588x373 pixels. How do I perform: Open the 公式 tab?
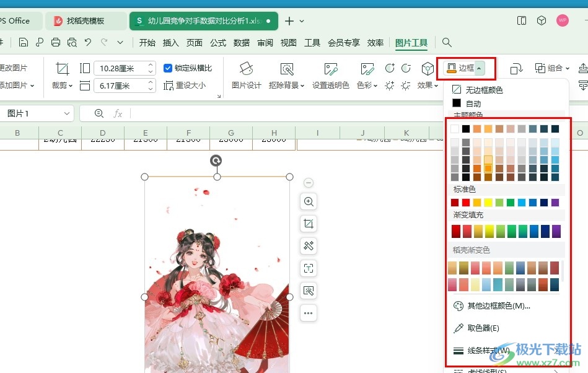[x=218, y=43]
